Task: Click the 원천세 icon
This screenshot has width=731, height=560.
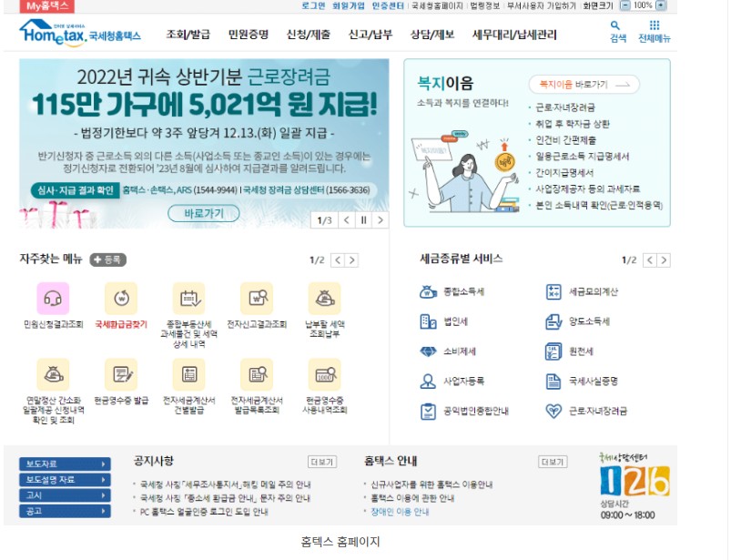Action: point(553,351)
